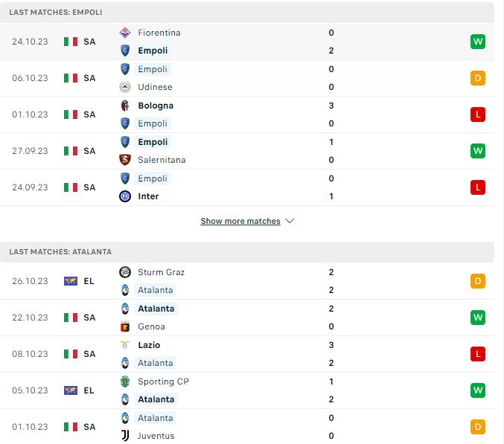Click the red L badge for Bologna match

(478, 115)
